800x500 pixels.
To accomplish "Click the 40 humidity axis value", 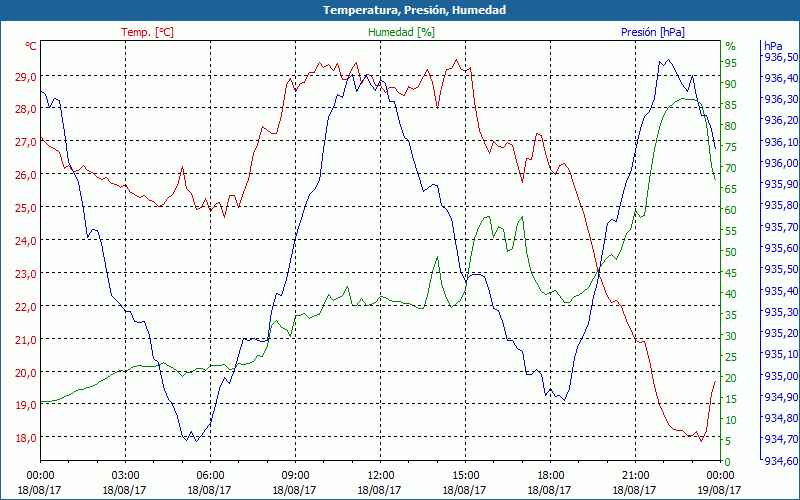I will click(x=731, y=294).
